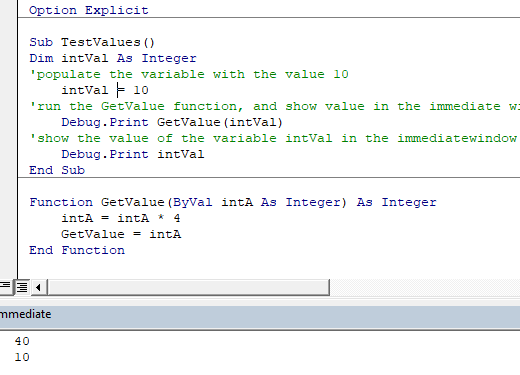
Task: Click the comment starting 'show the value of the variable'
Action: 273,138
